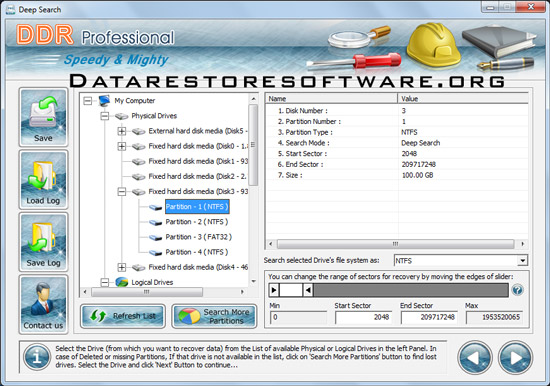This screenshot has height=386, width=550.
Task: Select Partition - 3 (FAT32) in tree
Action: click(x=199, y=237)
